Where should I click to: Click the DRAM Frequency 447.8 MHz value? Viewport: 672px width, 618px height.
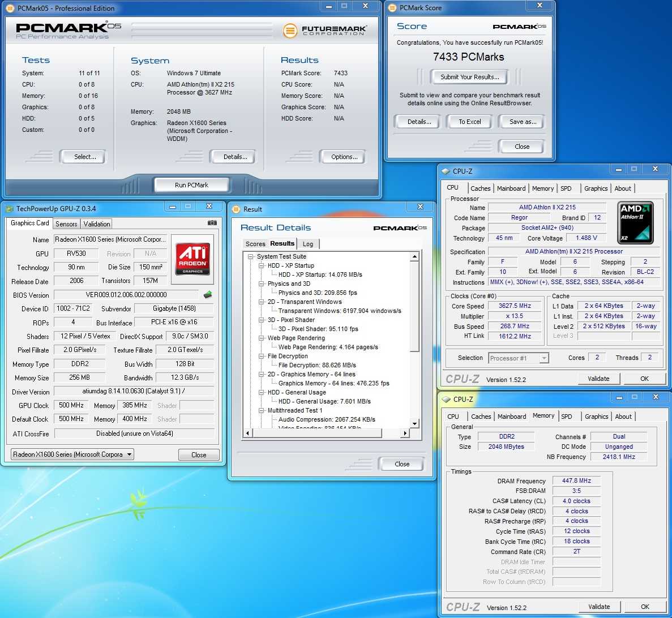coord(576,480)
